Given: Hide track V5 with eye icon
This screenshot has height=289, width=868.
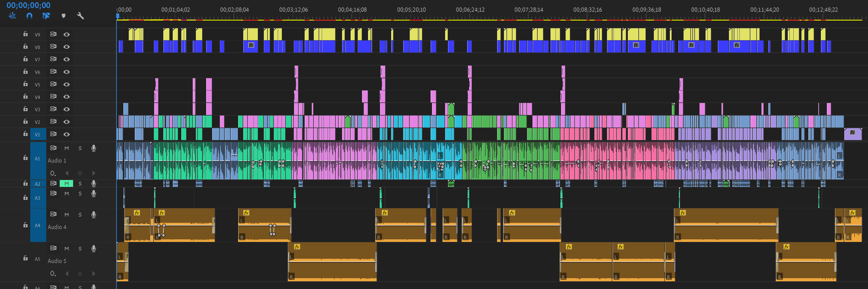Looking at the screenshot, I should click(x=67, y=84).
